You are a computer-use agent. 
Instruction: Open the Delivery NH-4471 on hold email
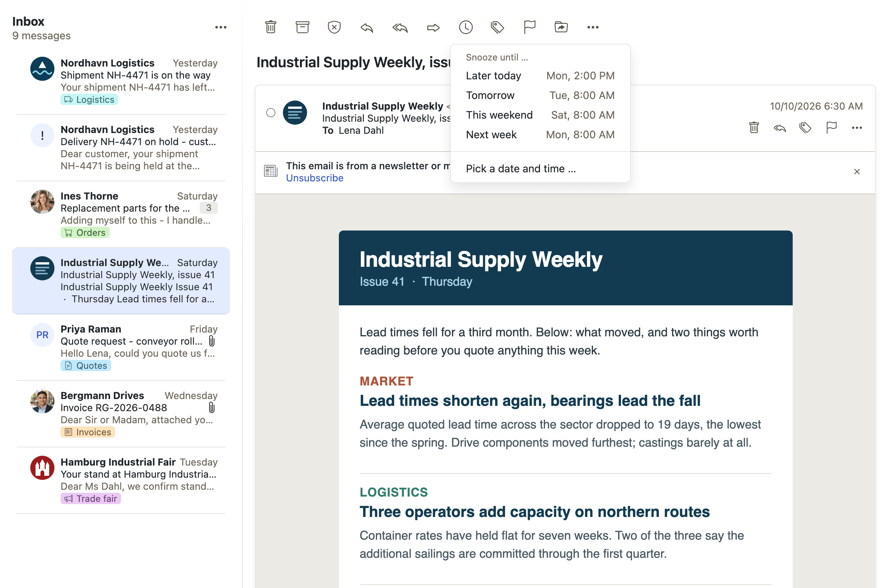click(121, 147)
